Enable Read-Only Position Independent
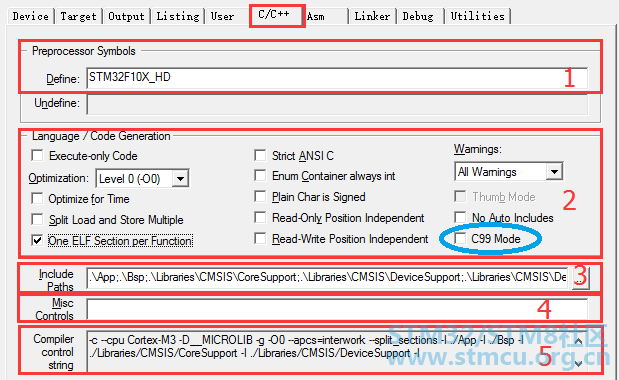The width and height of the screenshot is (619, 380). click(260, 217)
